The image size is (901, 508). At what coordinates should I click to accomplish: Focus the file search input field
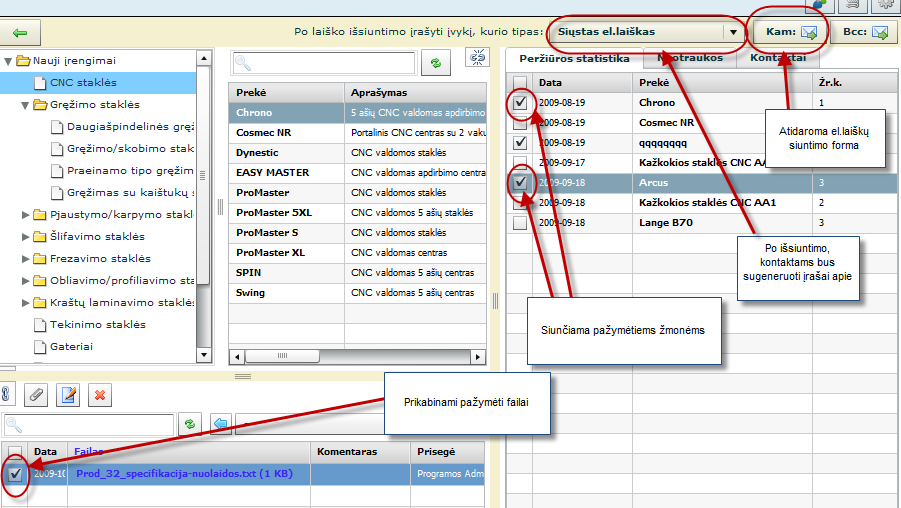88,425
